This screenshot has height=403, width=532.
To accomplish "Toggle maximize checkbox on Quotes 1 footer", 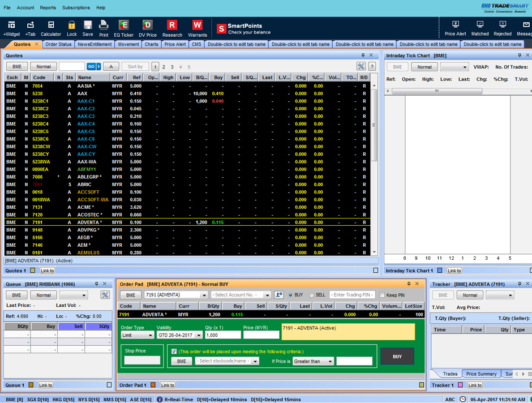I will (x=376, y=271).
